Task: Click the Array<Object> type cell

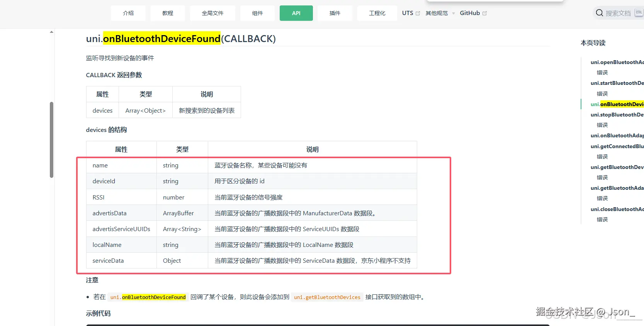Action: pyautogui.click(x=146, y=110)
